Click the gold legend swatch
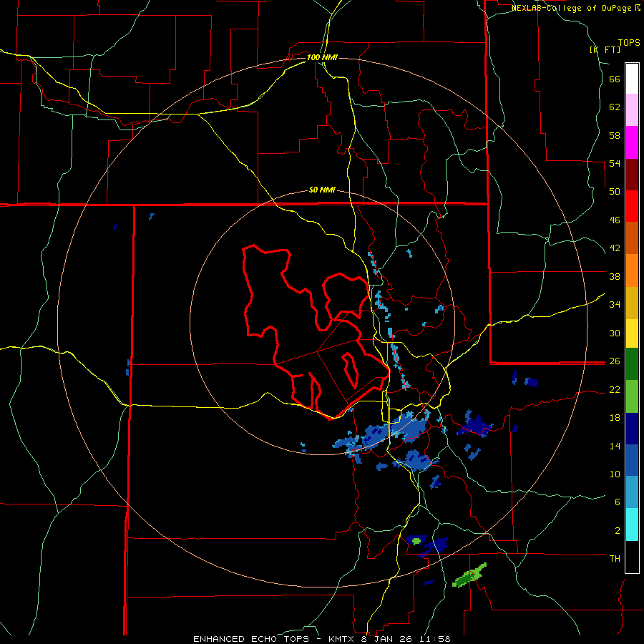Image resolution: width=644 pixels, height=644 pixels. click(x=632, y=303)
